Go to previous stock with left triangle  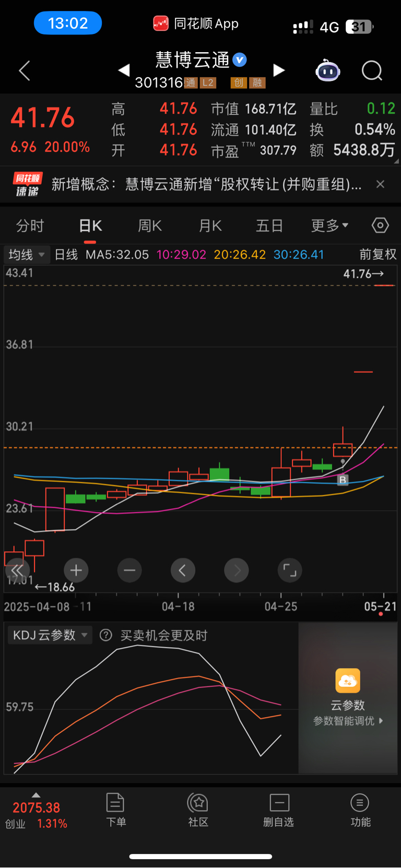124,70
